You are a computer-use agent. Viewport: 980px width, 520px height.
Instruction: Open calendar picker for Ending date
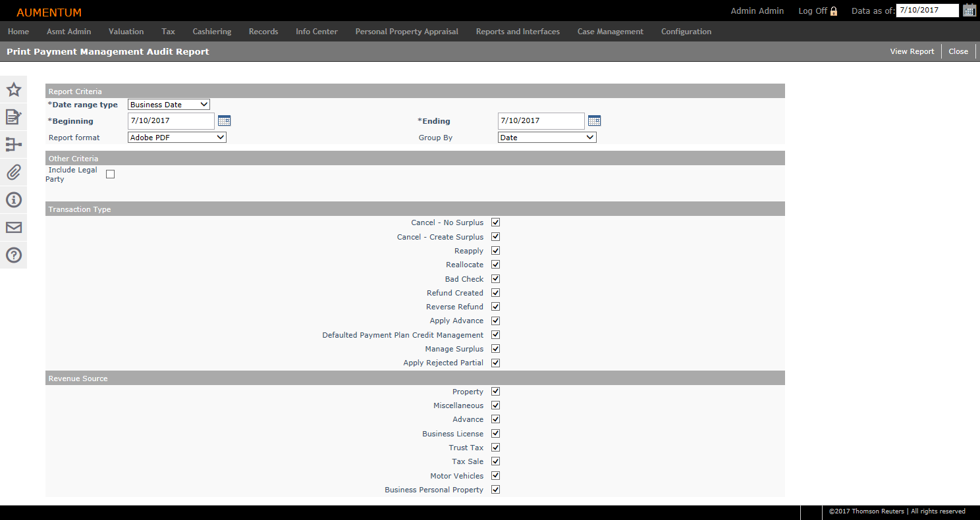point(594,120)
